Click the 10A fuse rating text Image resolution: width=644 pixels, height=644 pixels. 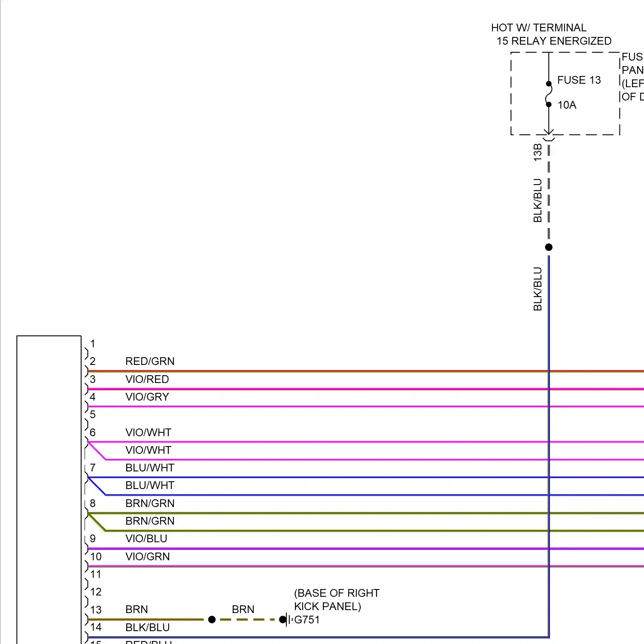click(x=567, y=105)
